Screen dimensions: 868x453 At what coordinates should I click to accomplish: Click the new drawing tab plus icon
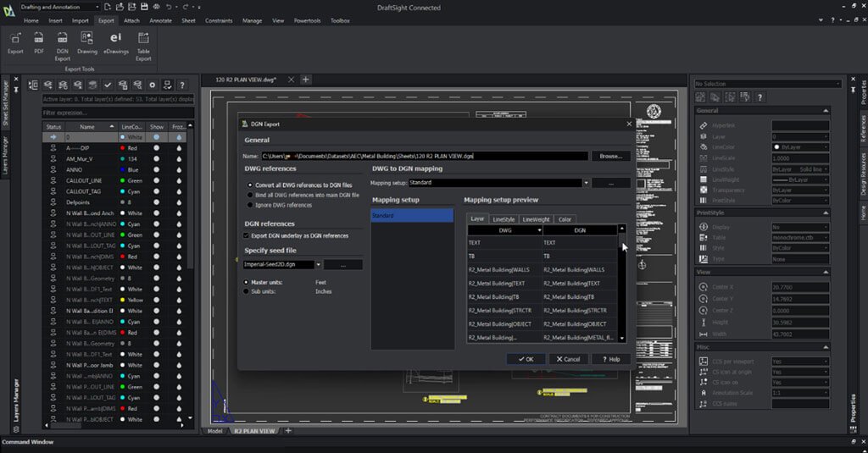[306, 80]
